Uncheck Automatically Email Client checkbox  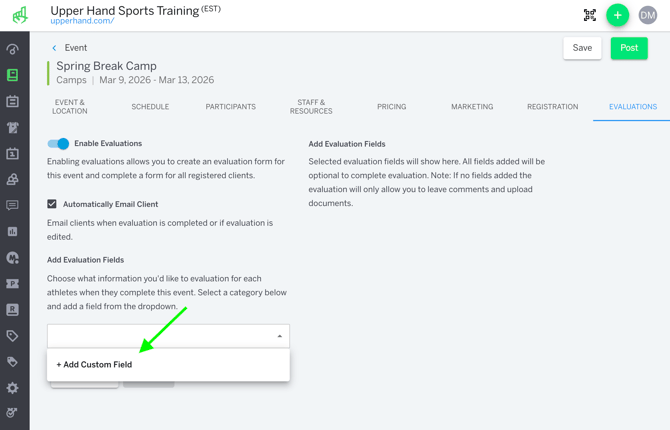click(52, 204)
